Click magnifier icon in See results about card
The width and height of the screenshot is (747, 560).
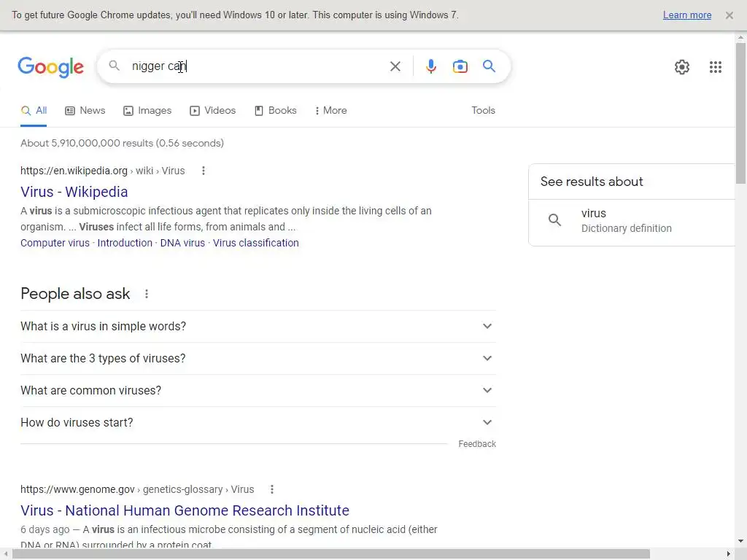(x=554, y=219)
